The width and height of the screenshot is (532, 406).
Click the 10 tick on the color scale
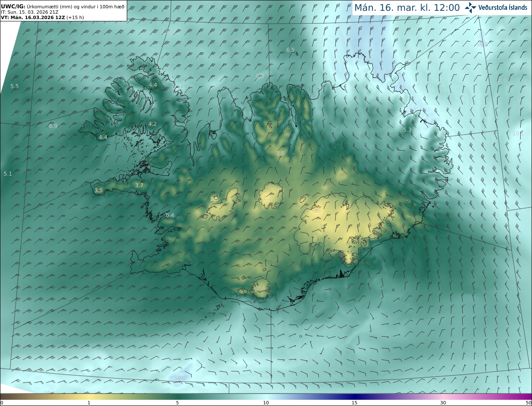266,403
